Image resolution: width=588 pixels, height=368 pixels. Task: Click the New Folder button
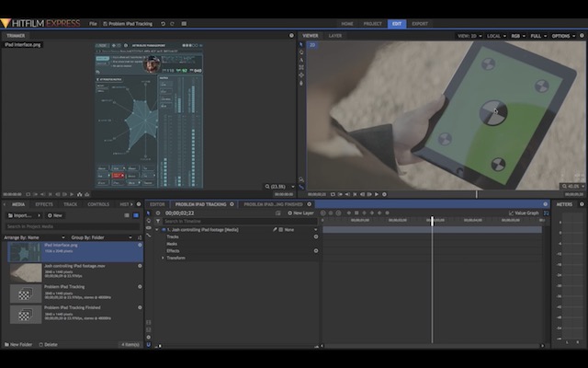pos(18,345)
